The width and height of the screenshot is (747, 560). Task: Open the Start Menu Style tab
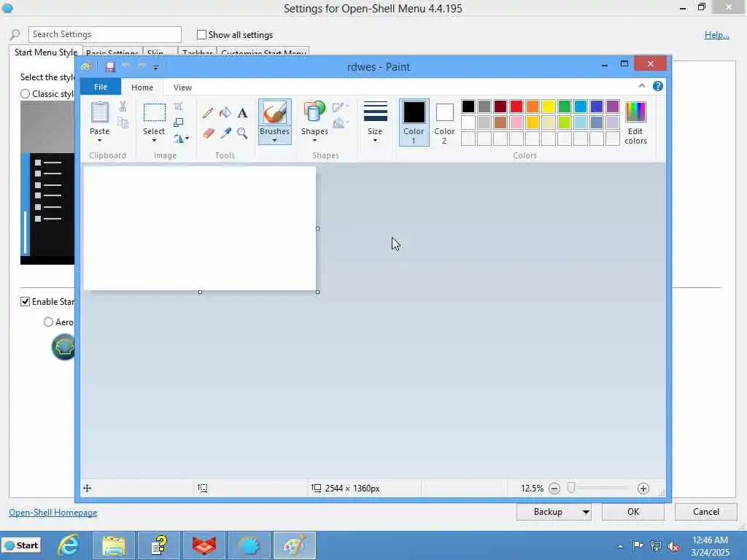[46, 52]
